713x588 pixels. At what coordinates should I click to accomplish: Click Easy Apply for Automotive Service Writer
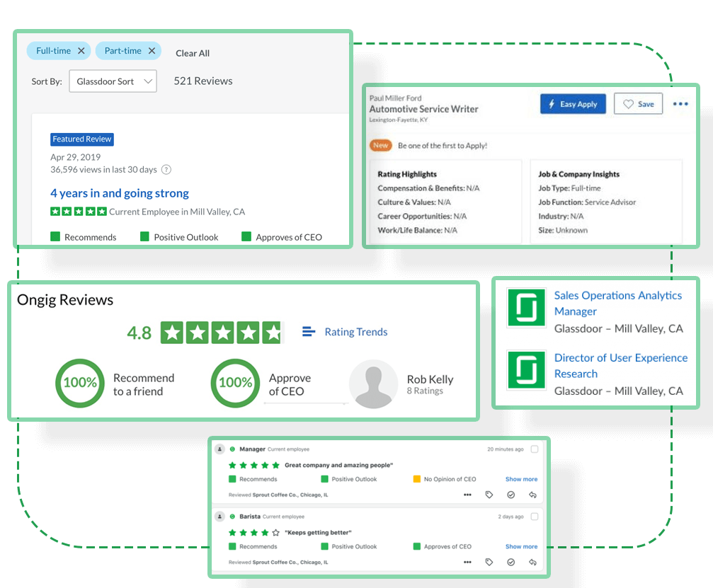coord(573,104)
